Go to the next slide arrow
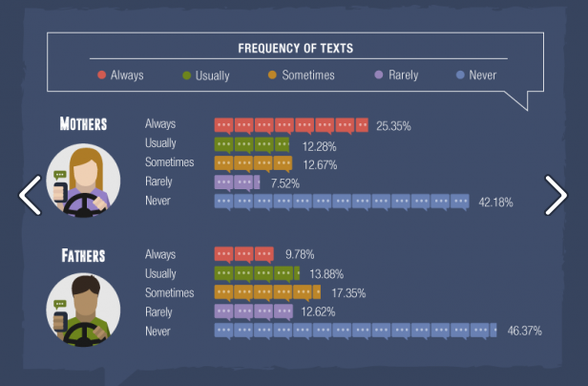Screen dimensions: 588x386 click(556, 195)
